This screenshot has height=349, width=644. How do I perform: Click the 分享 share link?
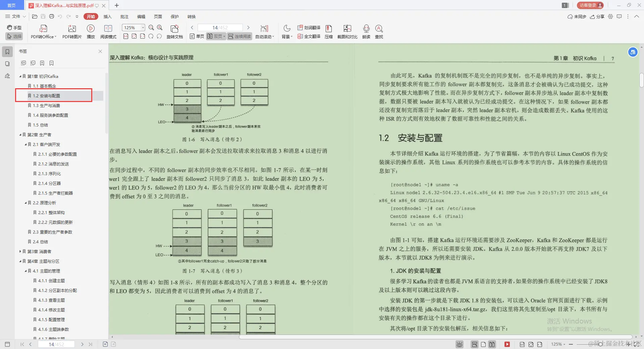click(599, 16)
